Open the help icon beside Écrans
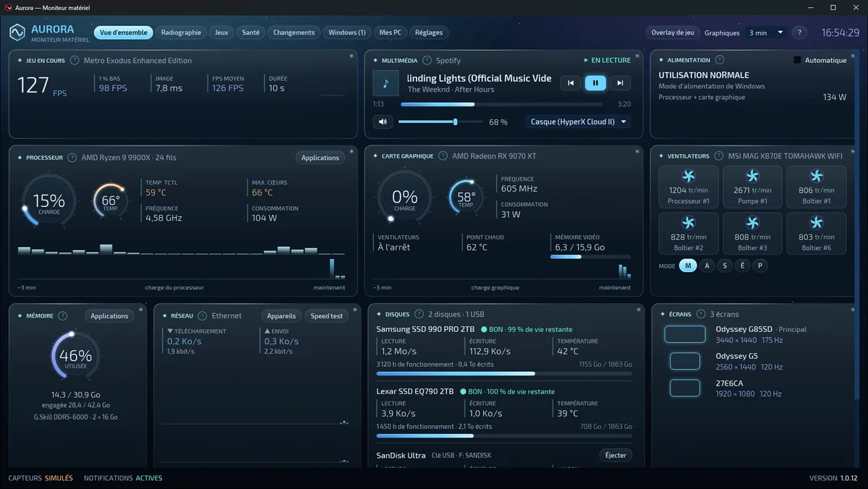This screenshot has width=868, height=489. tap(700, 314)
